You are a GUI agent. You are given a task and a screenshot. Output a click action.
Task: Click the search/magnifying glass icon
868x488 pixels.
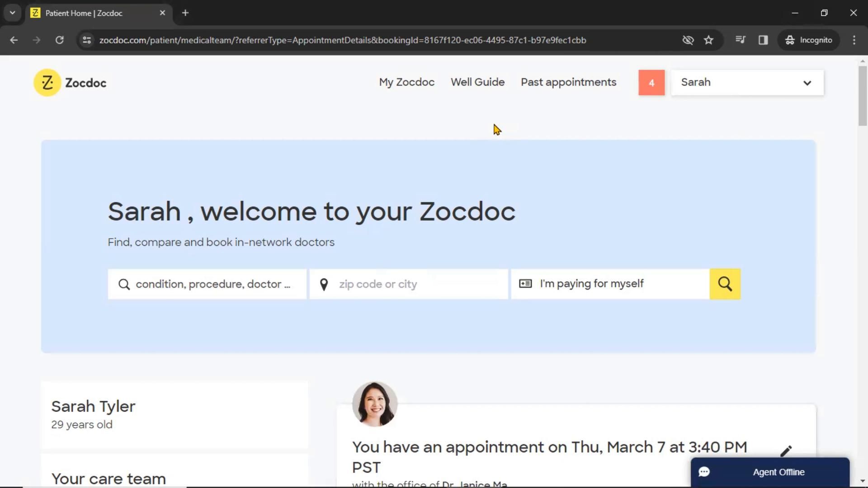725,284
